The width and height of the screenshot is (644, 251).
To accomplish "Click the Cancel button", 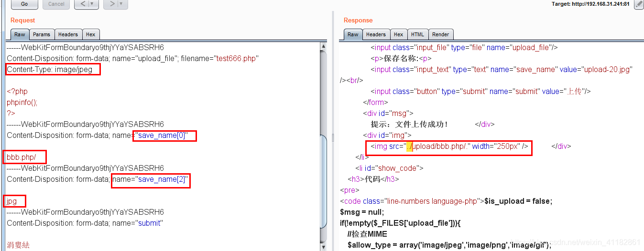I will click(x=56, y=4).
